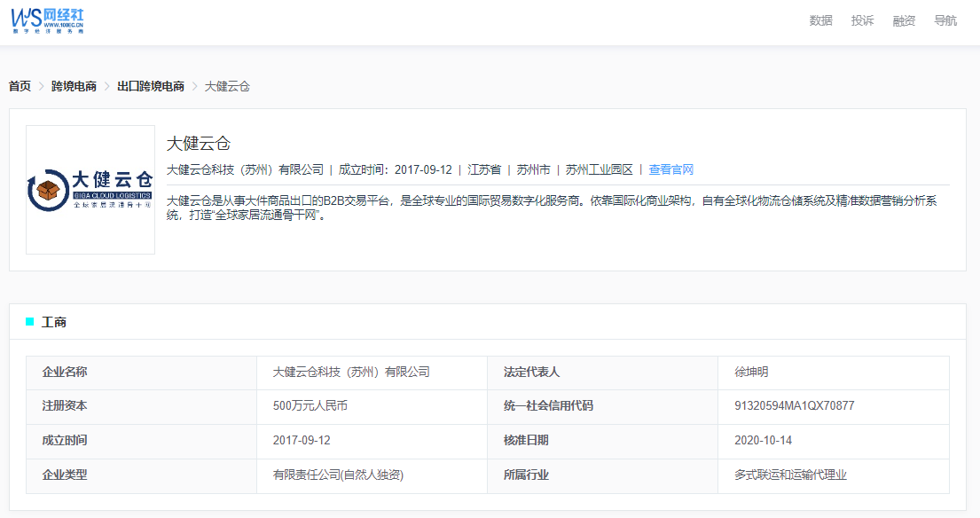Open the 投诉 navigation menu item
This screenshot has height=518, width=980.
pyautogui.click(x=863, y=20)
